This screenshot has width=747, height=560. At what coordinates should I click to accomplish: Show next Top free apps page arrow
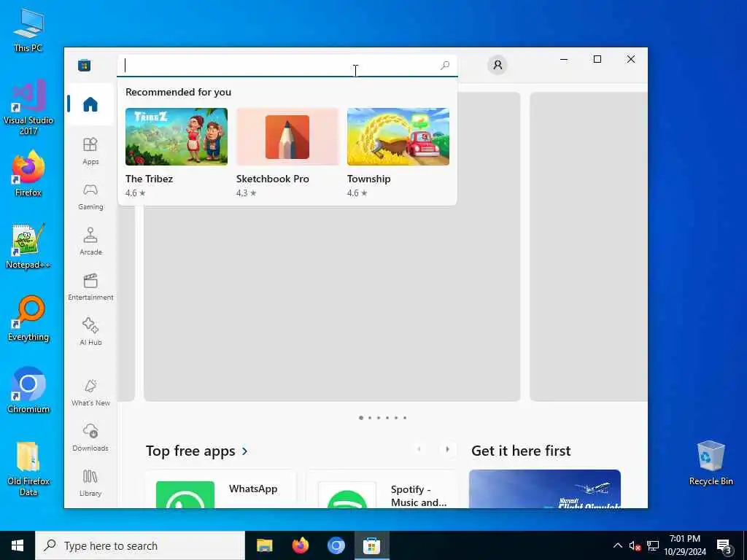(x=447, y=449)
